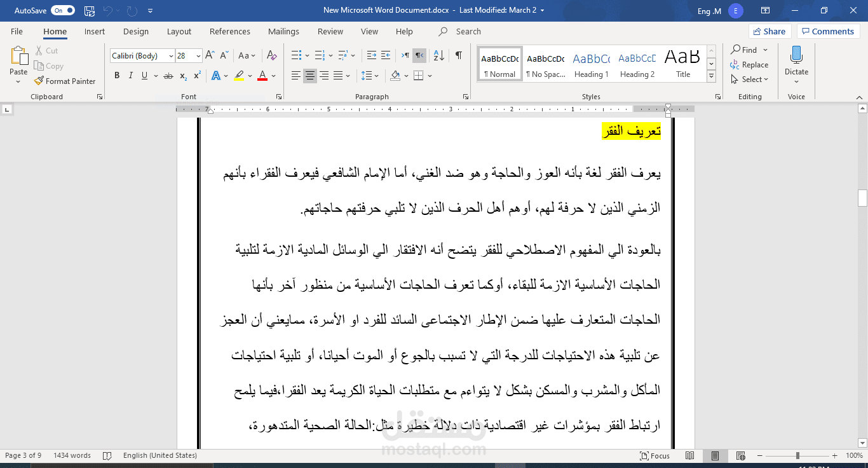Screen dimensions: 868x468
Task: Toggle AutoSave switch
Action: (63, 11)
